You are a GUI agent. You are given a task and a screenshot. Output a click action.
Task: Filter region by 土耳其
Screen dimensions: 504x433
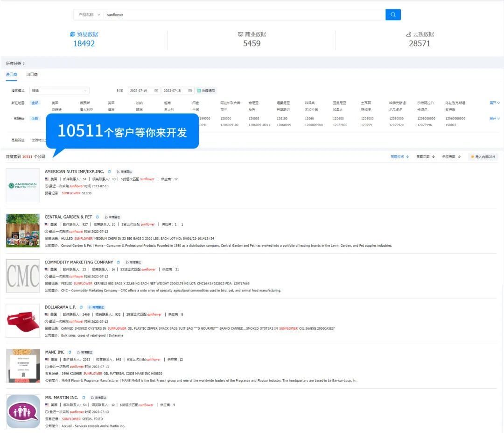point(366,103)
